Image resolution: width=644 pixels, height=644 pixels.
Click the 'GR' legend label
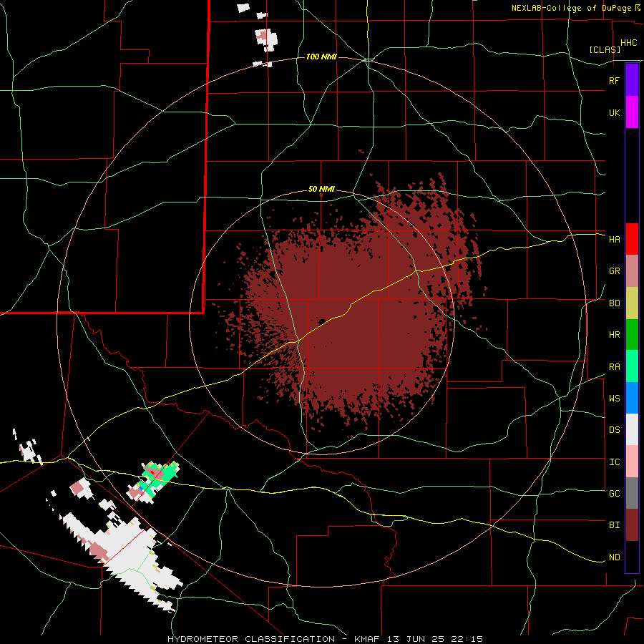[614, 271]
